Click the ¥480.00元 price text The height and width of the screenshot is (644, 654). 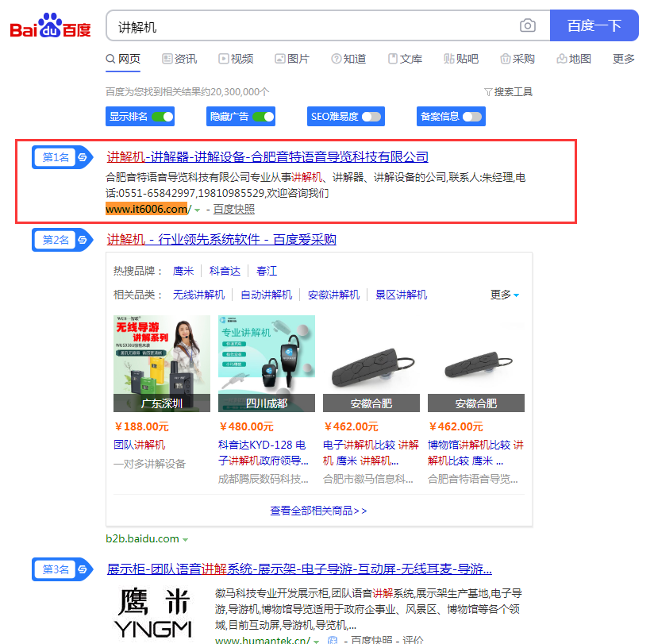coord(246,426)
